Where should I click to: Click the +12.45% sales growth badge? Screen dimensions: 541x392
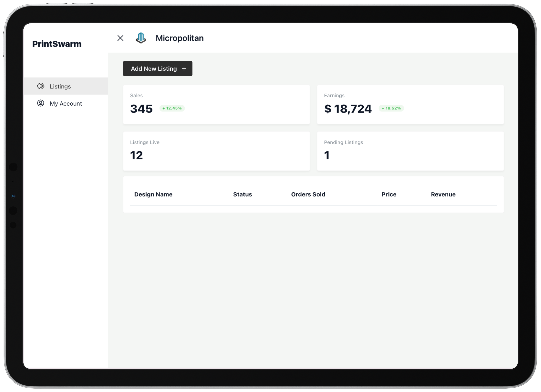172,108
